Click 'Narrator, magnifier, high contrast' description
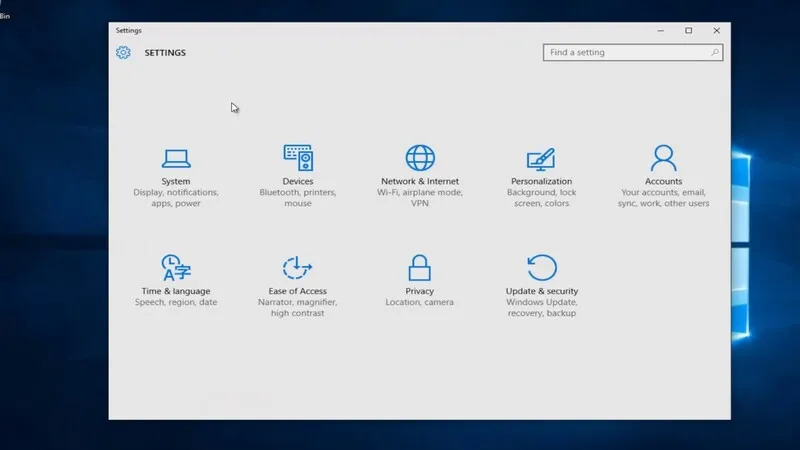This screenshot has height=450, width=800. click(297, 308)
